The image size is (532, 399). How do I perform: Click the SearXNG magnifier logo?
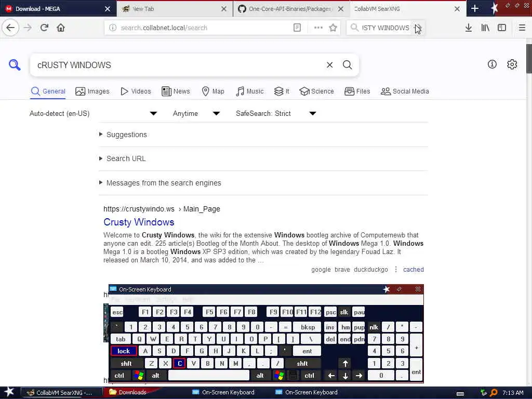click(x=15, y=64)
